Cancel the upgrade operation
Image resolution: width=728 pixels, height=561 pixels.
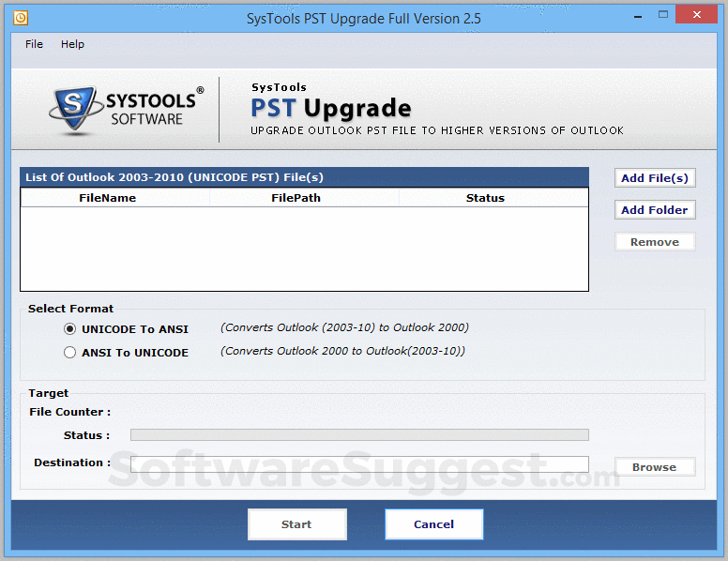(x=434, y=524)
